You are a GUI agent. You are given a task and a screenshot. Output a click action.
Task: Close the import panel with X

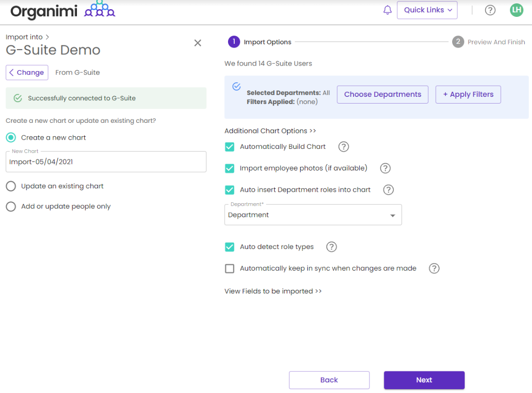[x=197, y=43]
